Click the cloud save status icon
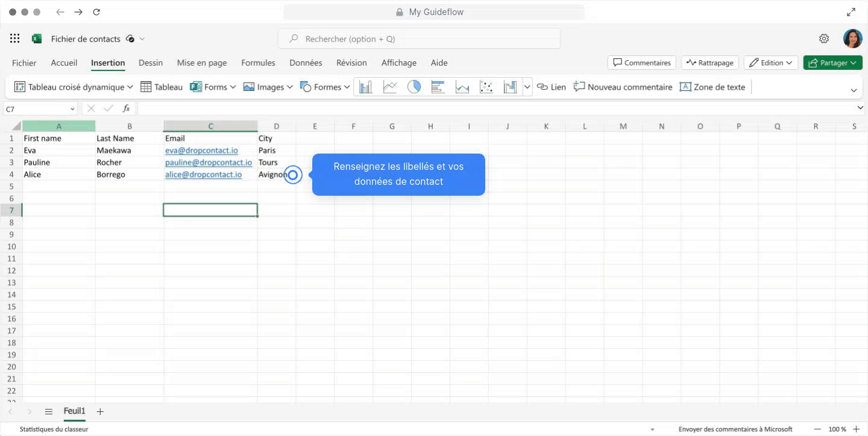 coord(130,39)
